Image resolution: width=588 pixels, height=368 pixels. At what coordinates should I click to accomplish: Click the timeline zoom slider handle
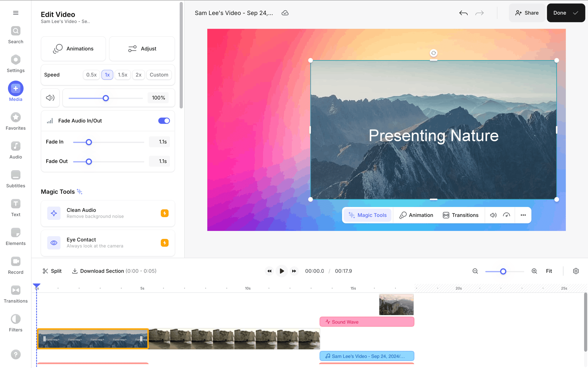coord(503,271)
